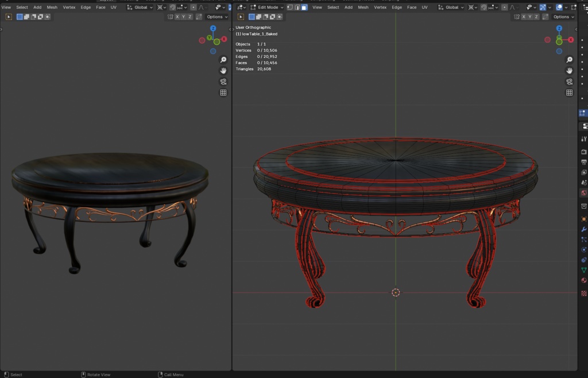Open pivot point dropdown in right viewport

pos(473,7)
